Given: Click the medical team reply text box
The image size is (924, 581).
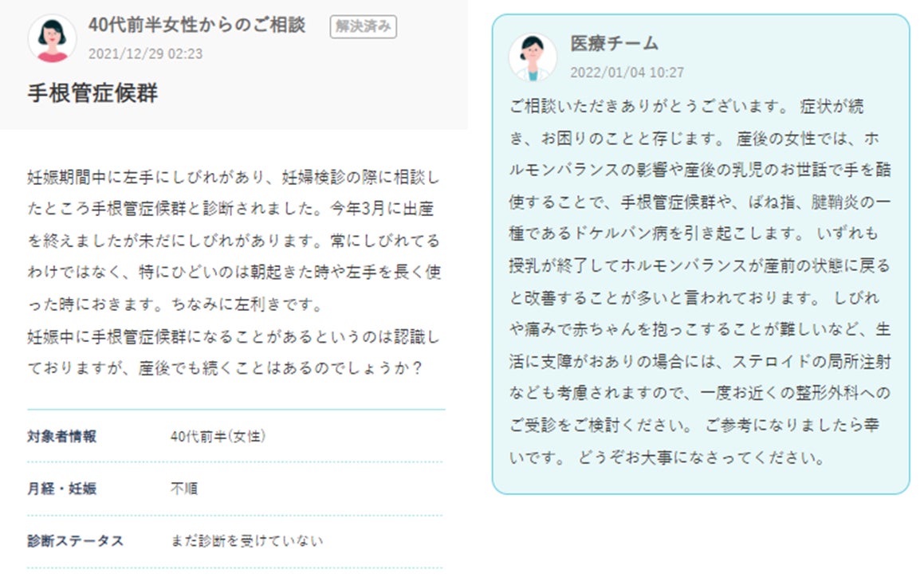Looking at the screenshot, I should coord(701,254).
